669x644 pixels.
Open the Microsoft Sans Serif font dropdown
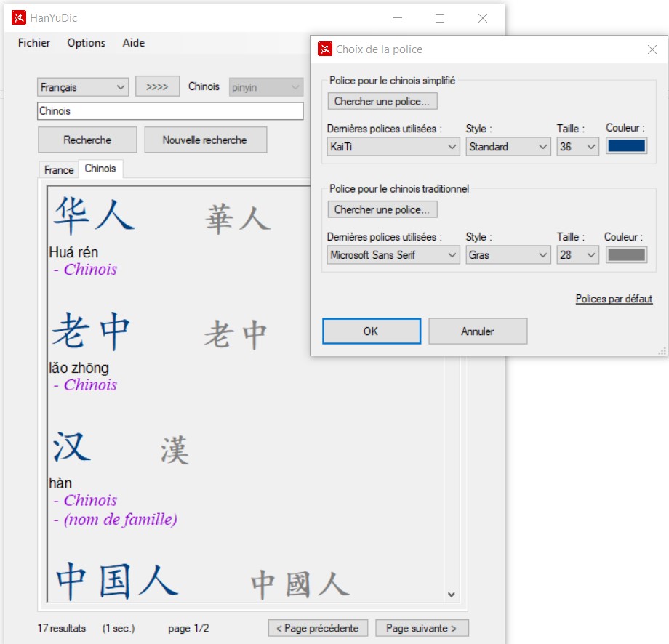tap(393, 255)
